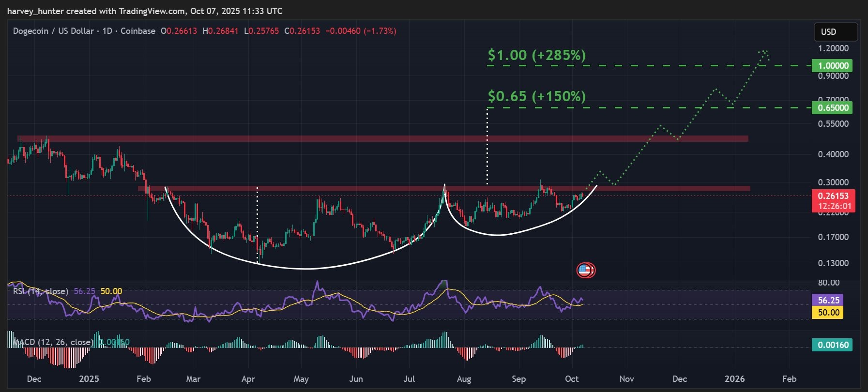The width and height of the screenshot is (868, 392).
Task: Select the MACD (12, 26, close) indicator legend
Action: pyautogui.click(x=52, y=342)
